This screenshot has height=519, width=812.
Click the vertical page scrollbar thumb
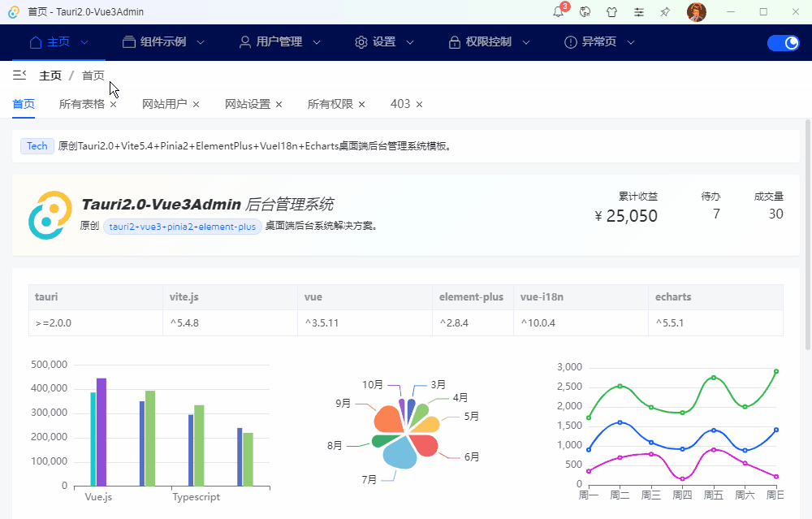808,236
